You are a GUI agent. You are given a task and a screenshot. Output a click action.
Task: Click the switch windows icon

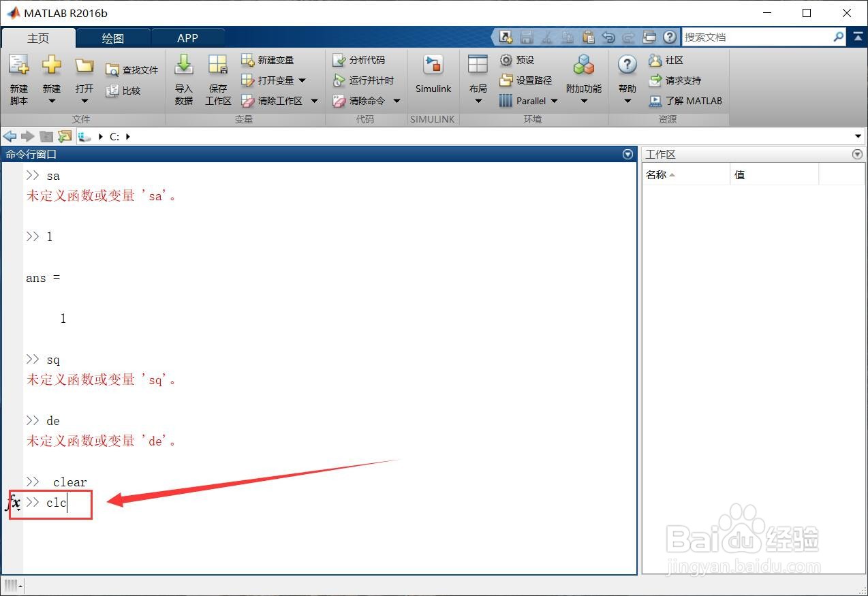coord(649,37)
